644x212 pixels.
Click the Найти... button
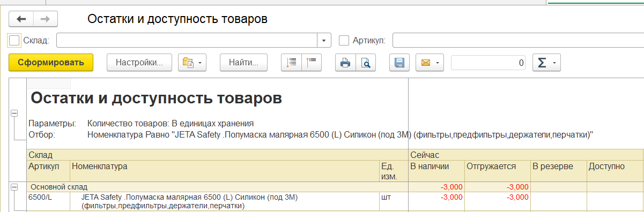pos(243,63)
